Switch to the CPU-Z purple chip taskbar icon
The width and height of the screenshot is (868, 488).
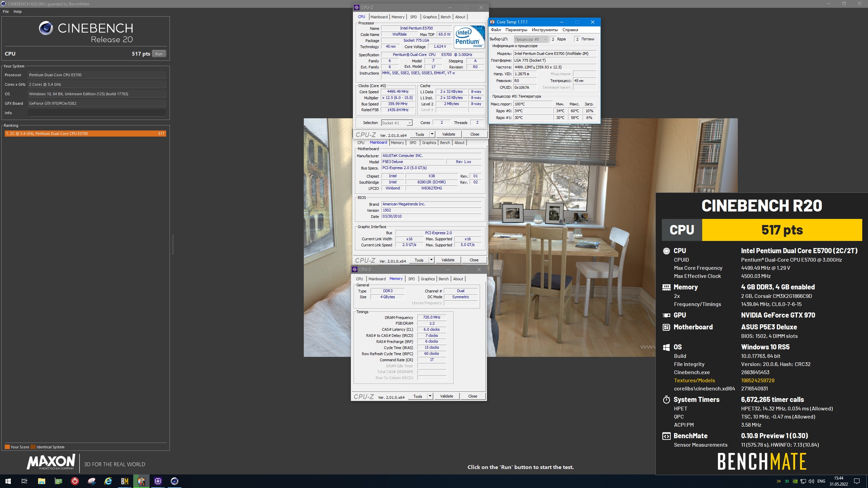click(x=158, y=481)
